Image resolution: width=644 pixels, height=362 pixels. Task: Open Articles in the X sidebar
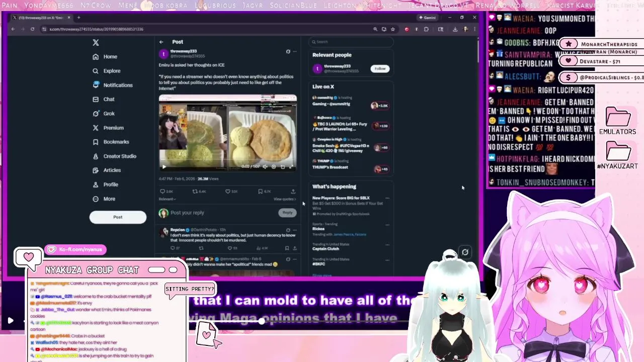point(106,170)
